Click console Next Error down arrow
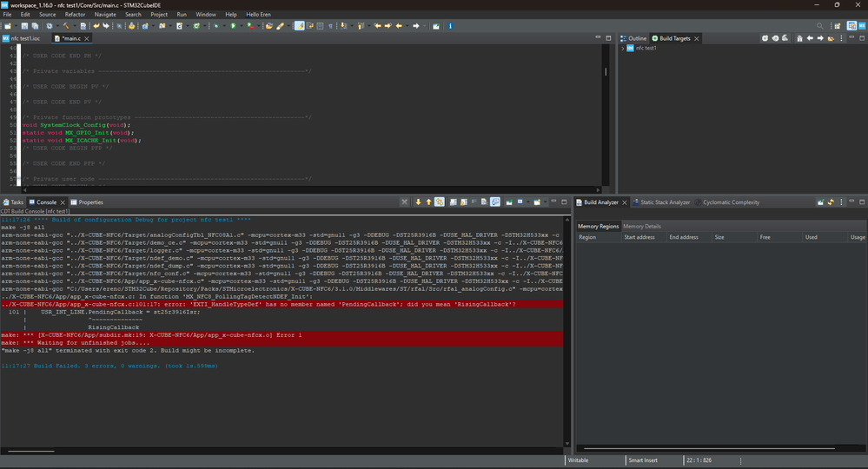Screen dimensions: 868x469 419,201
